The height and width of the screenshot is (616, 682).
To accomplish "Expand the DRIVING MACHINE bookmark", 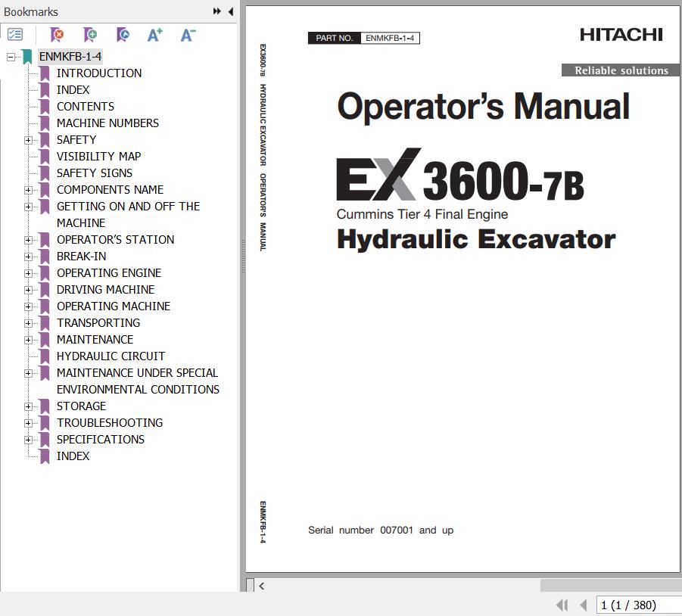I will click(x=28, y=290).
